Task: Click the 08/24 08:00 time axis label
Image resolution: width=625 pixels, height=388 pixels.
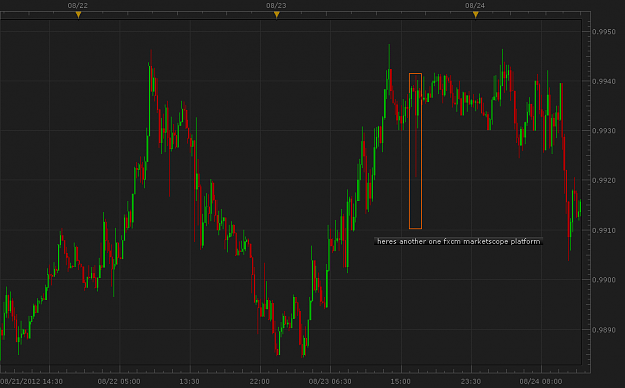Action: pos(541,382)
